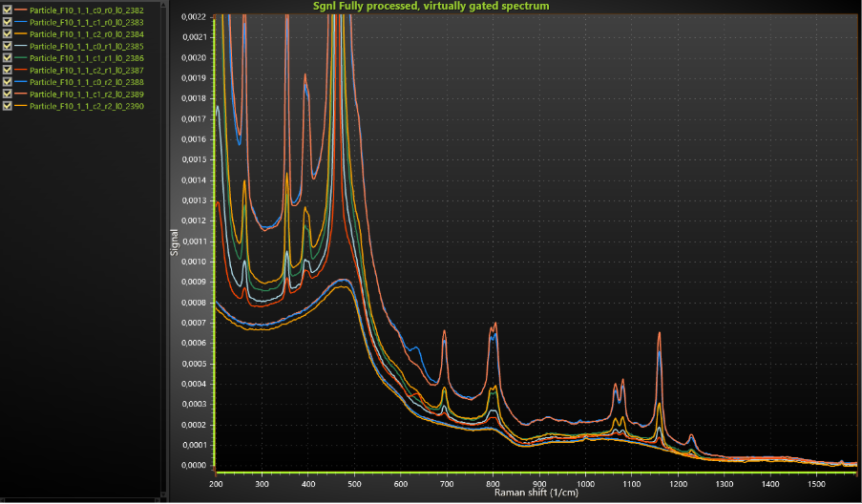This screenshot has width=862, height=504.
Task: Toggle visibility checkbox of c0_r1_l0_2385
Action: pyautogui.click(x=7, y=46)
